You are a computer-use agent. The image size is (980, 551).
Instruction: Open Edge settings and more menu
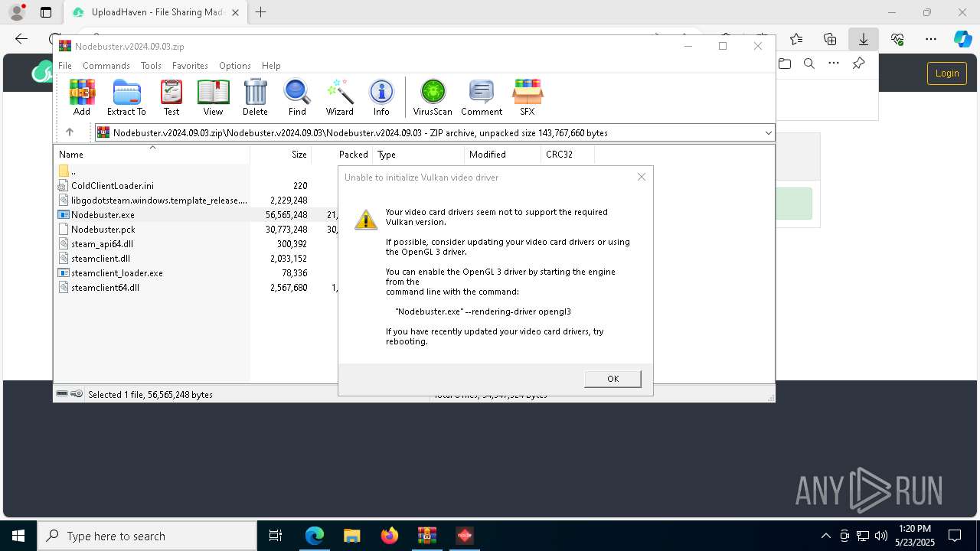click(931, 38)
